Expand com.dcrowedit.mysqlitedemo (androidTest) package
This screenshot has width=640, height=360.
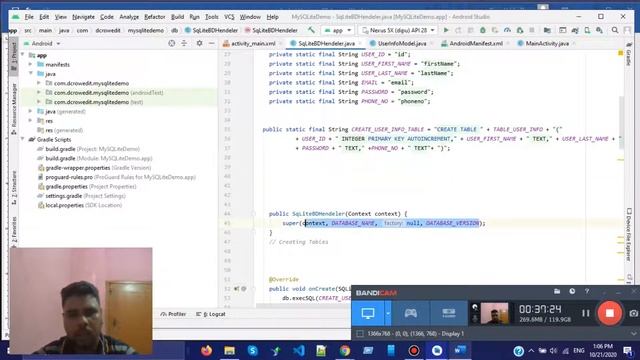(x=39, y=92)
